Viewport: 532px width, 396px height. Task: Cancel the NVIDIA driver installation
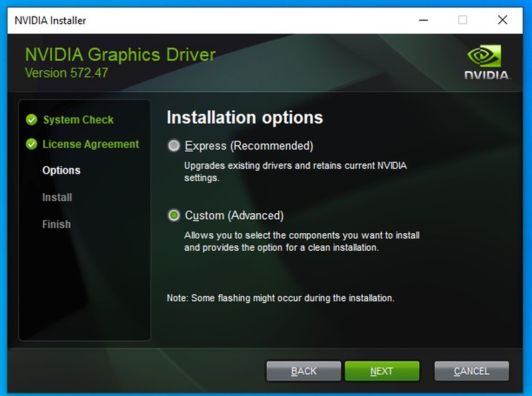coord(471,371)
